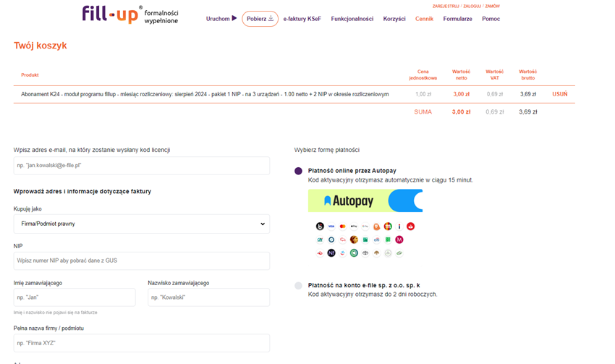Click the BLIK payment icon

pyautogui.click(x=320, y=227)
